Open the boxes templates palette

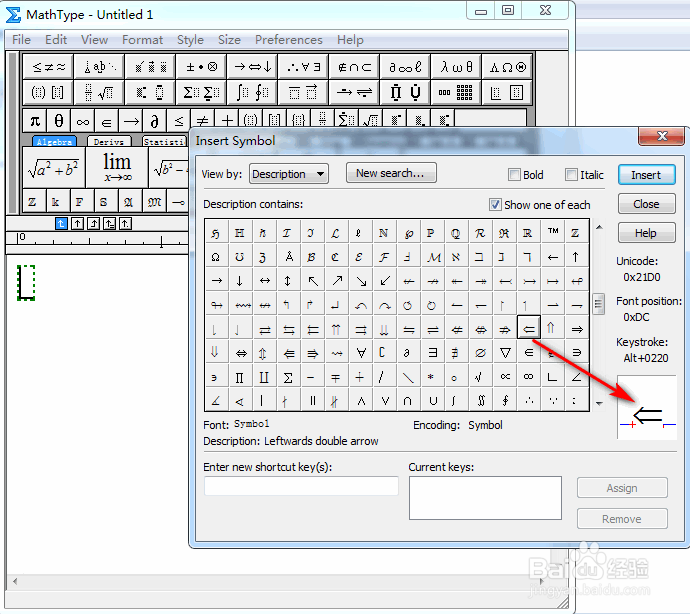tap(507, 92)
